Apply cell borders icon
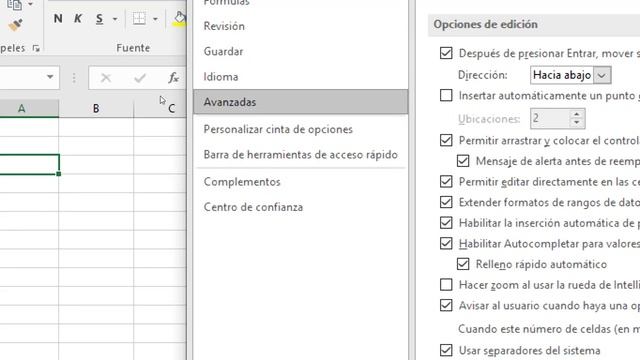 coord(139,18)
